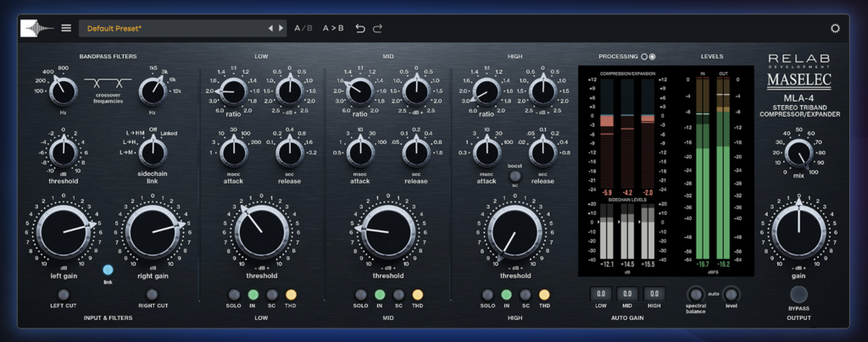
Task: Toggle the HIGH band THD button
Action: pyautogui.click(x=544, y=295)
